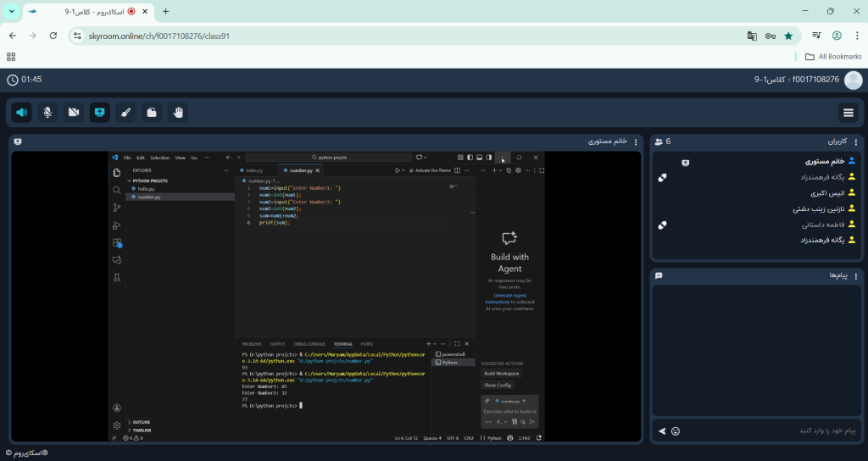Image resolution: width=868 pixels, height=461 pixels.
Task: Open the whiteboard brush tool
Action: coord(125,112)
